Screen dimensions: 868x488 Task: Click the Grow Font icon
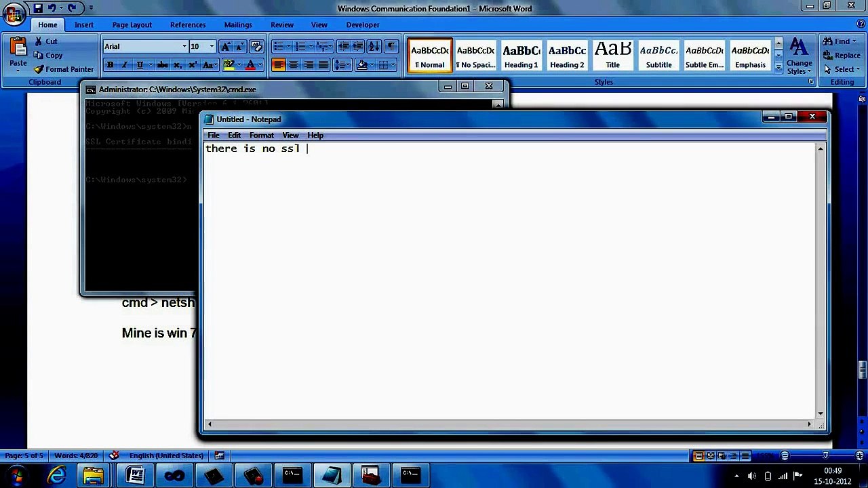(x=225, y=46)
